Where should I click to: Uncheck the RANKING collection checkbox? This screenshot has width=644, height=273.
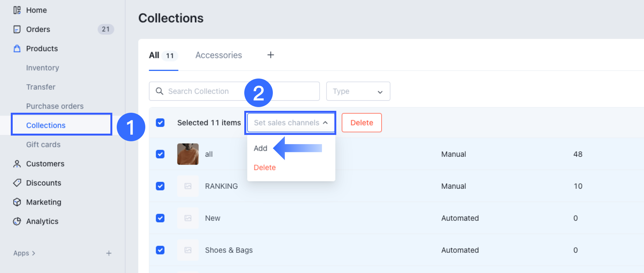point(160,186)
